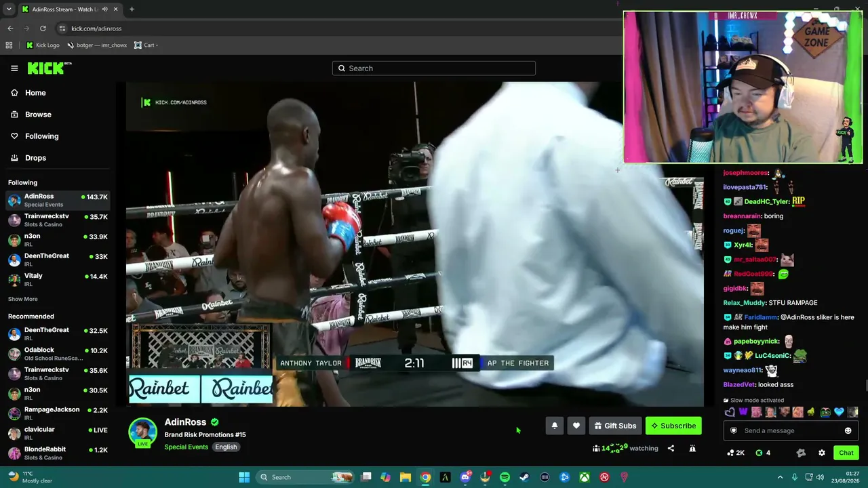Image resolution: width=868 pixels, height=488 pixels.
Task: Share the stream using the share icon
Action: pyautogui.click(x=671, y=448)
